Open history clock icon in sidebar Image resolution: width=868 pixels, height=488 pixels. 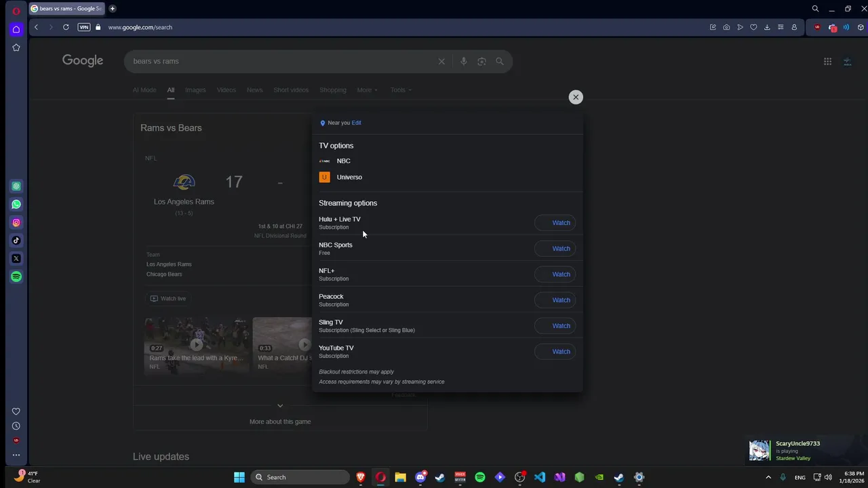click(16, 426)
